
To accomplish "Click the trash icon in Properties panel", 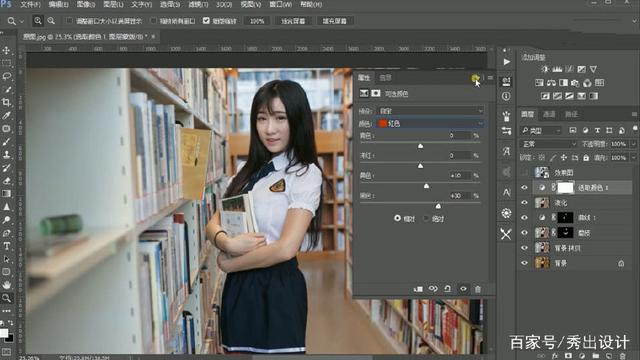I will [478, 289].
